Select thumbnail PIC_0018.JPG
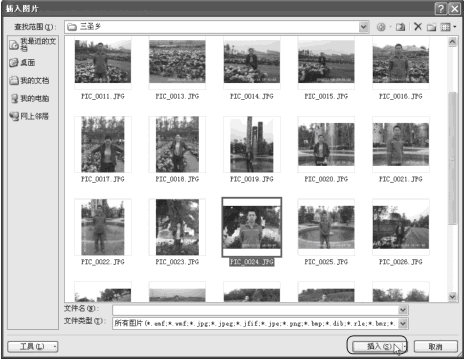The image size is (467, 361). coord(177,144)
